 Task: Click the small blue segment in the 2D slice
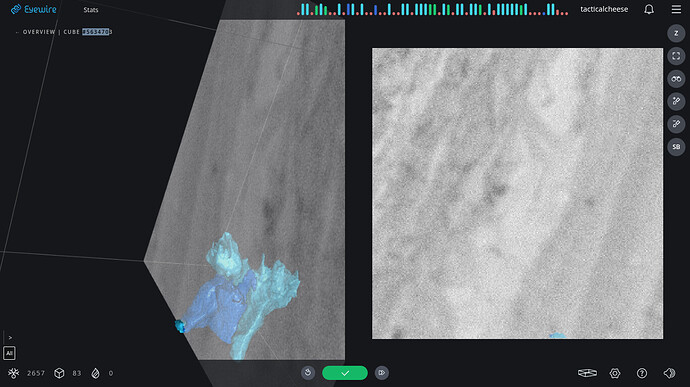[x=557, y=336]
